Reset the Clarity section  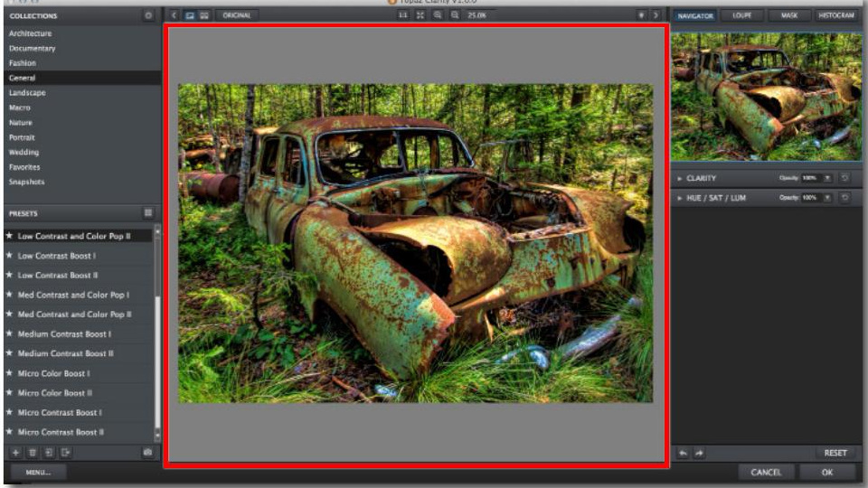[844, 178]
